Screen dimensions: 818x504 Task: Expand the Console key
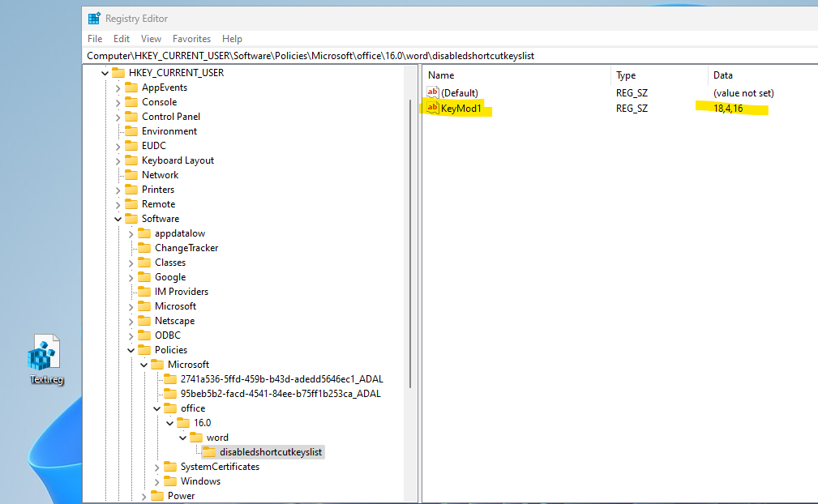click(x=118, y=103)
